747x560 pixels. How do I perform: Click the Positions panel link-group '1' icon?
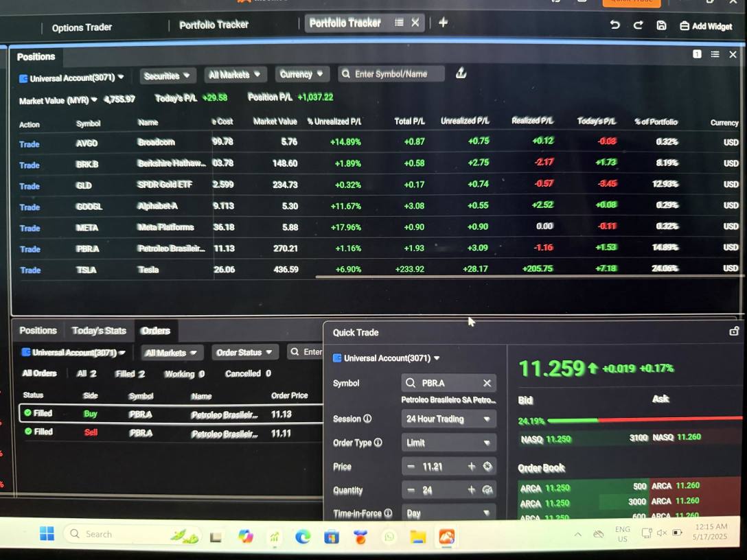pyautogui.click(x=697, y=54)
